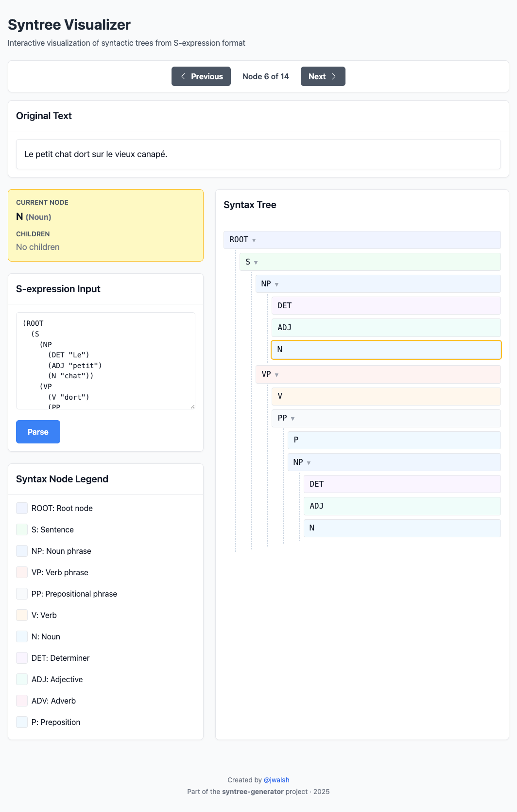Click the ROOT legend color swatch
This screenshot has width=517, height=812.
tap(22, 508)
